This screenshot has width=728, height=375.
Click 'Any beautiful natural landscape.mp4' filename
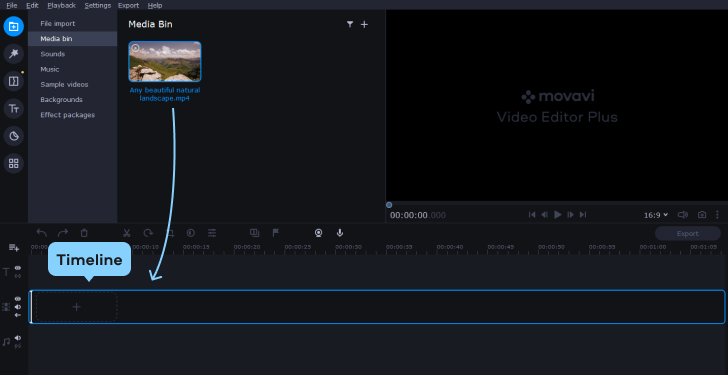pyautogui.click(x=165, y=94)
